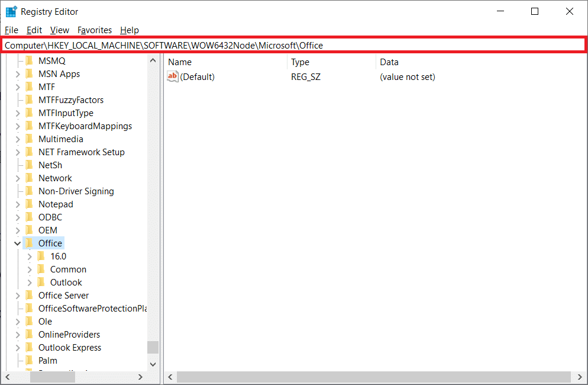Screen dimensions: 588x385
Task: Click the values pane horizontal scrollbar thumb
Action: 373,377
